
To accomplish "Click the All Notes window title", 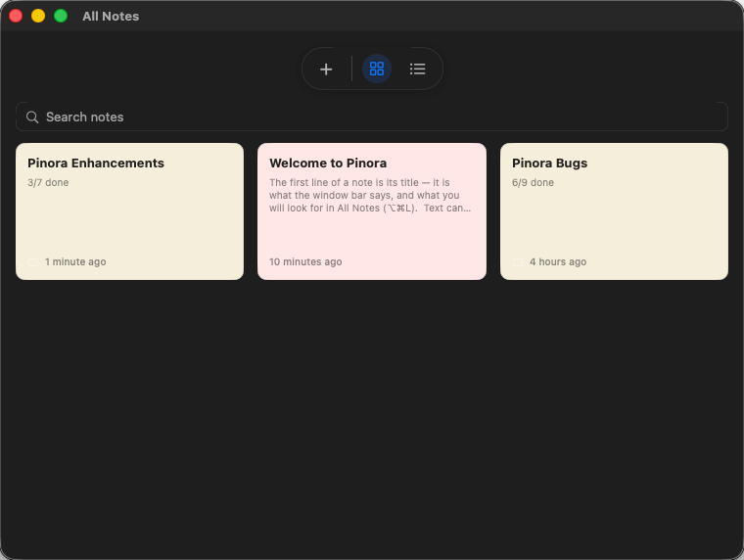I will 111,16.
